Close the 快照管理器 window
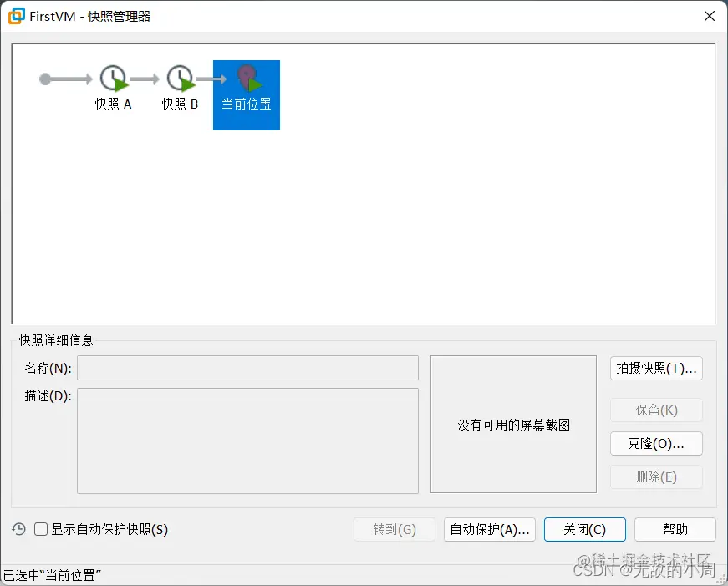 pyautogui.click(x=710, y=16)
